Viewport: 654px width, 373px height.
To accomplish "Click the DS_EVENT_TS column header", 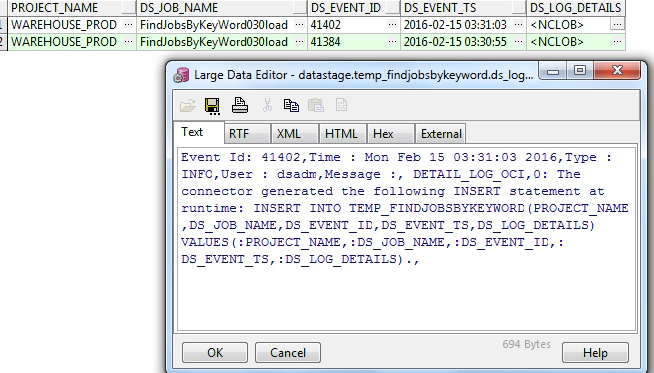I will 463,8.
